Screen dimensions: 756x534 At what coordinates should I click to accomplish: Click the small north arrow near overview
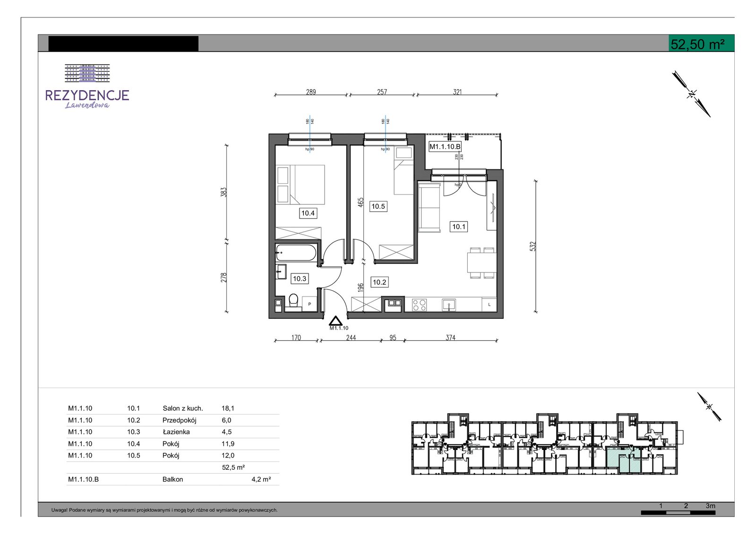pyautogui.click(x=709, y=407)
